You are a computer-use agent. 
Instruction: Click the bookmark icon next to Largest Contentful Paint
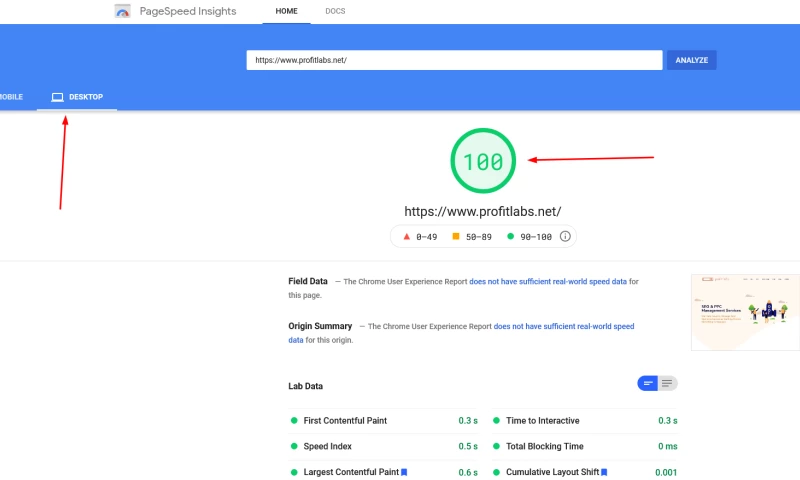pos(404,472)
